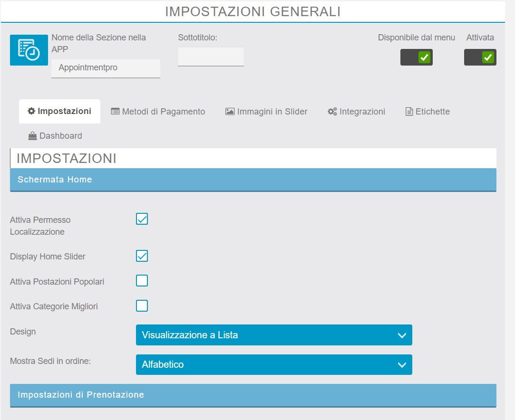Click the Appointmentpro calendar section icon
The width and height of the screenshot is (515, 420).
[x=29, y=50]
